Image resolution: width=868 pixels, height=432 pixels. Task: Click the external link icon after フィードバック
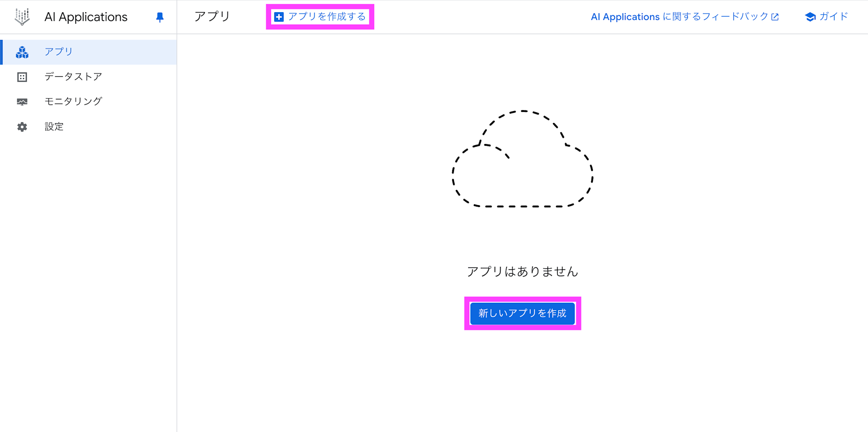pos(775,17)
